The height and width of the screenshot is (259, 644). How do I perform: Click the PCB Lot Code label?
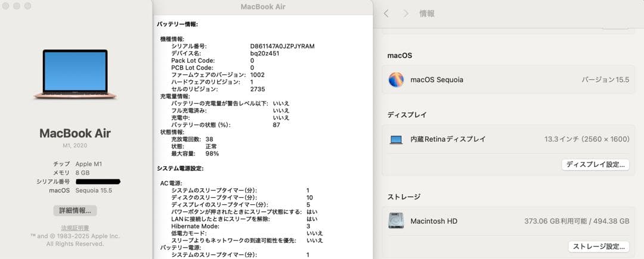click(192, 68)
